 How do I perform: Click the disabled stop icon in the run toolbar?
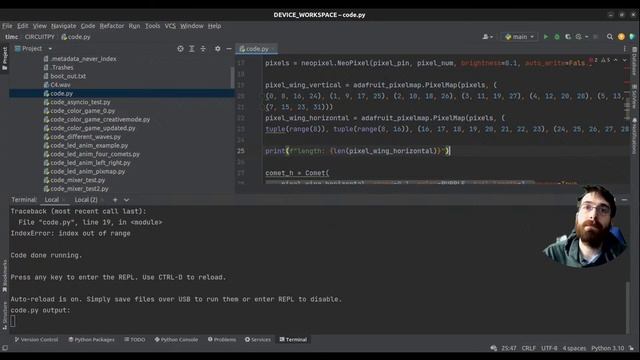(x=596, y=37)
